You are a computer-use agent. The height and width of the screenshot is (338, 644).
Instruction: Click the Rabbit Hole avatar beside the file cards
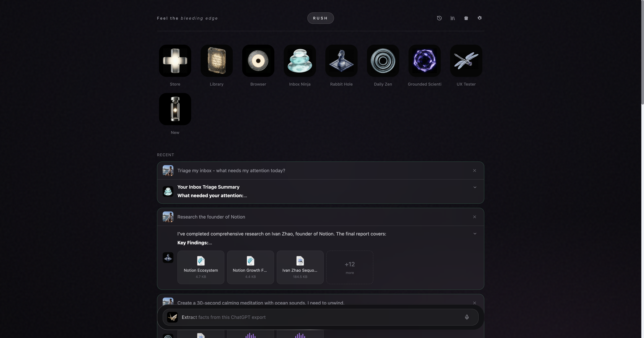click(168, 257)
